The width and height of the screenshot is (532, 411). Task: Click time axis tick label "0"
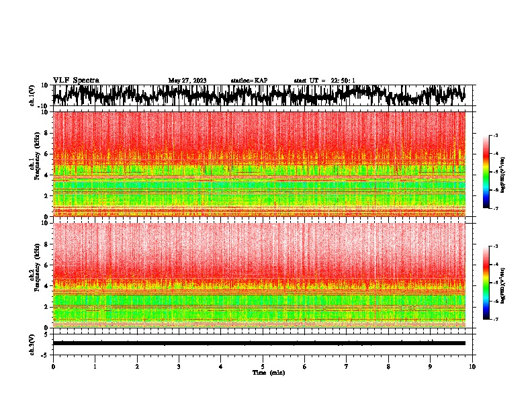coord(53,367)
